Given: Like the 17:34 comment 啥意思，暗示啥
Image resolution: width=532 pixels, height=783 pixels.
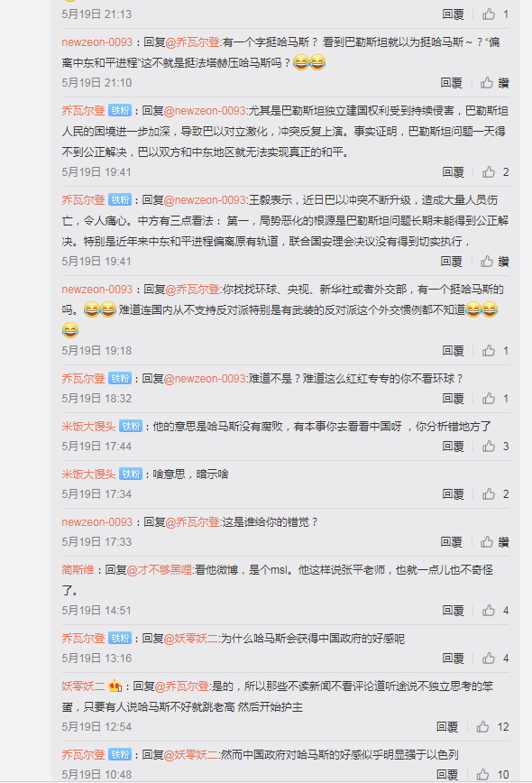Looking at the screenshot, I should pos(489,494).
